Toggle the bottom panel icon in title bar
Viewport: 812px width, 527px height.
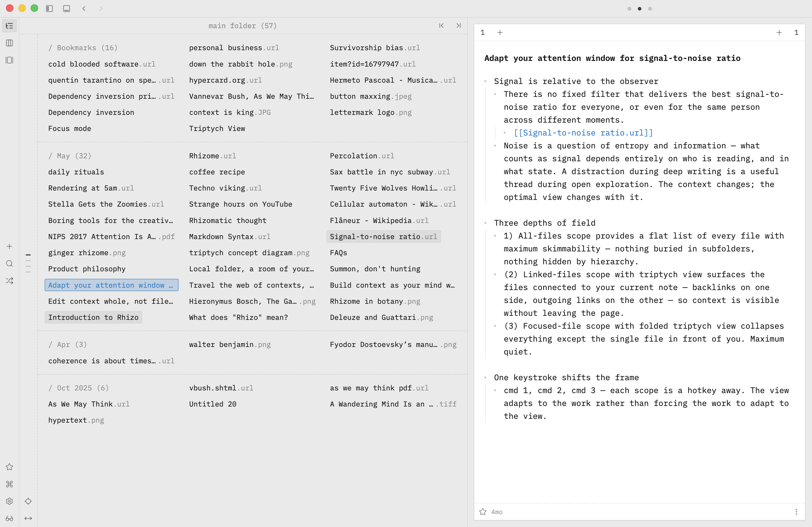click(x=67, y=9)
